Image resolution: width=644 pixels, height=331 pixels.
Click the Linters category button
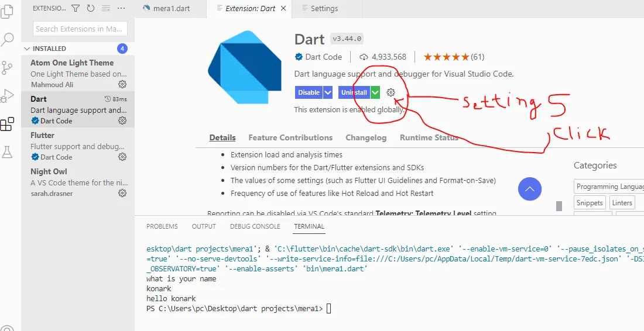(622, 202)
